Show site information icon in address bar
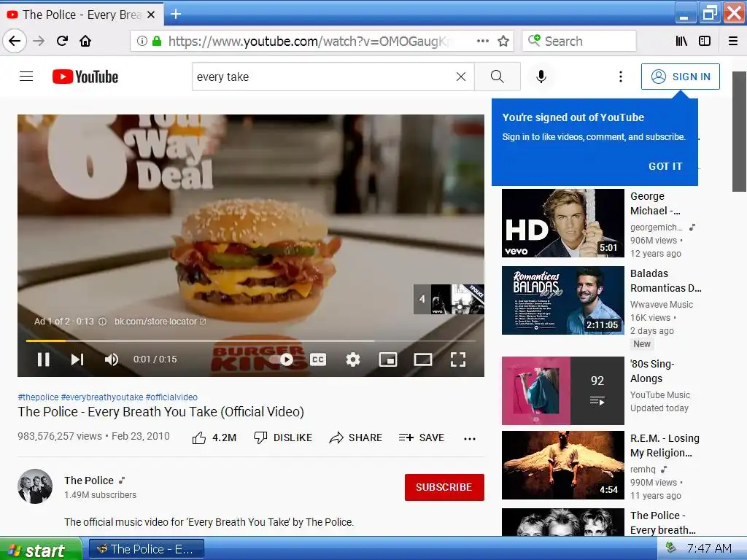 [142, 41]
